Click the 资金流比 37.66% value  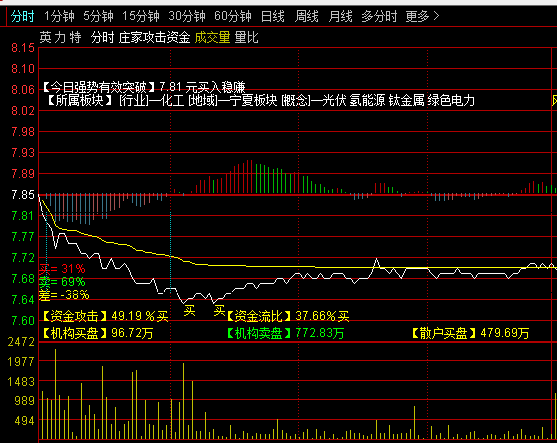(x=288, y=316)
